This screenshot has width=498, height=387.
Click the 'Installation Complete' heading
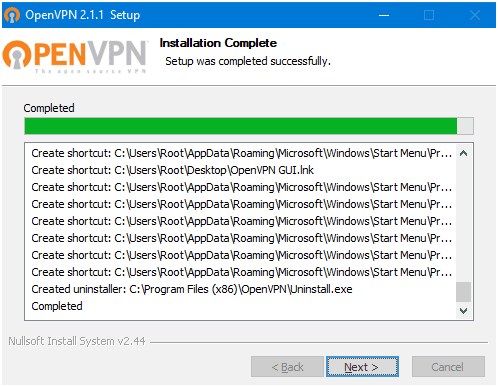click(218, 43)
